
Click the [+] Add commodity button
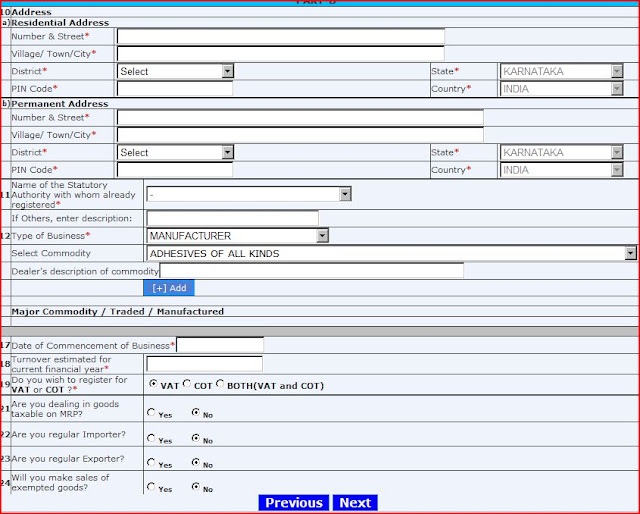coord(169,288)
